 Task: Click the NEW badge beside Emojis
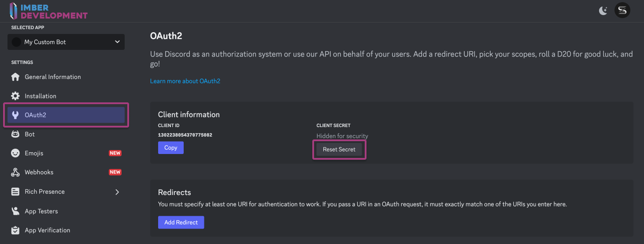point(115,153)
